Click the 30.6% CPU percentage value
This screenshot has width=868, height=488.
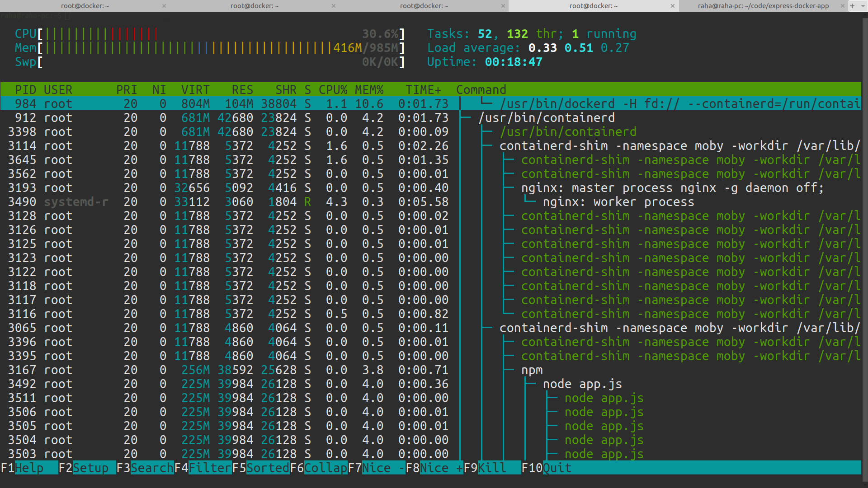point(380,33)
